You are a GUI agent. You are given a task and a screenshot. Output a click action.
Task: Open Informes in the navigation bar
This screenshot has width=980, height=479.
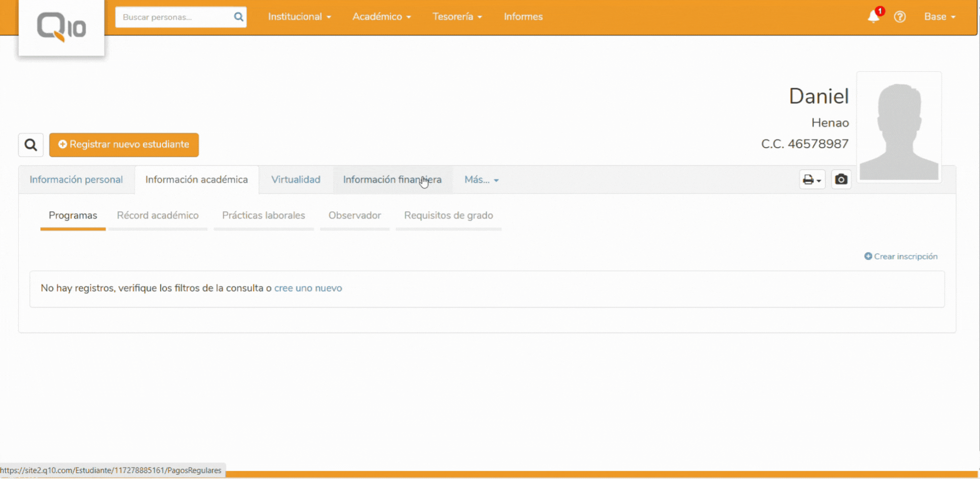pyautogui.click(x=523, y=17)
